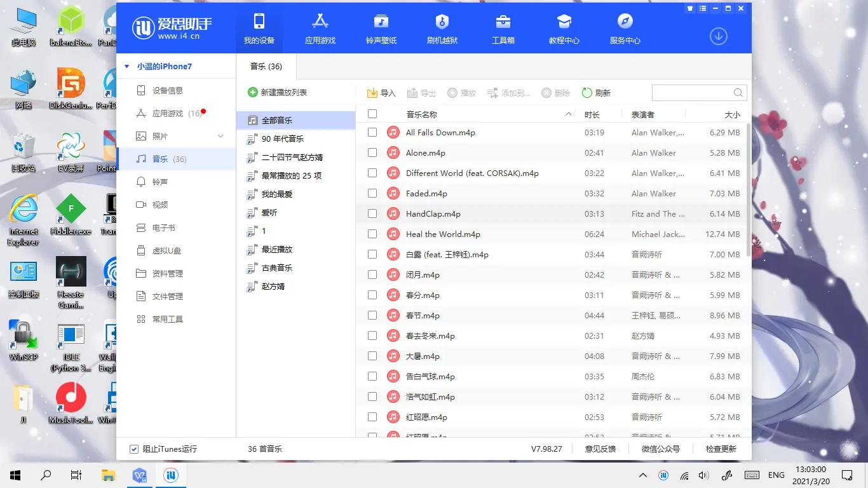Open the 工具箱 section
868x488 pixels.
(x=503, y=28)
